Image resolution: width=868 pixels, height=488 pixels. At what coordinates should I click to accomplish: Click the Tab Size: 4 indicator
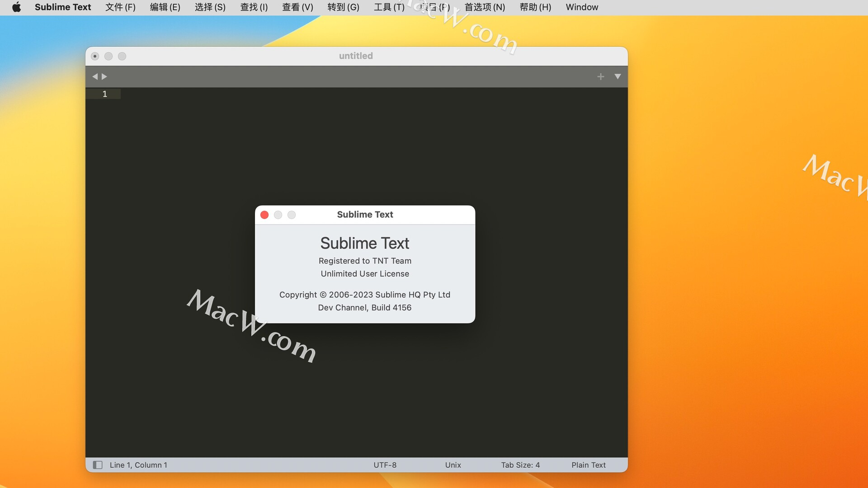coord(520,464)
